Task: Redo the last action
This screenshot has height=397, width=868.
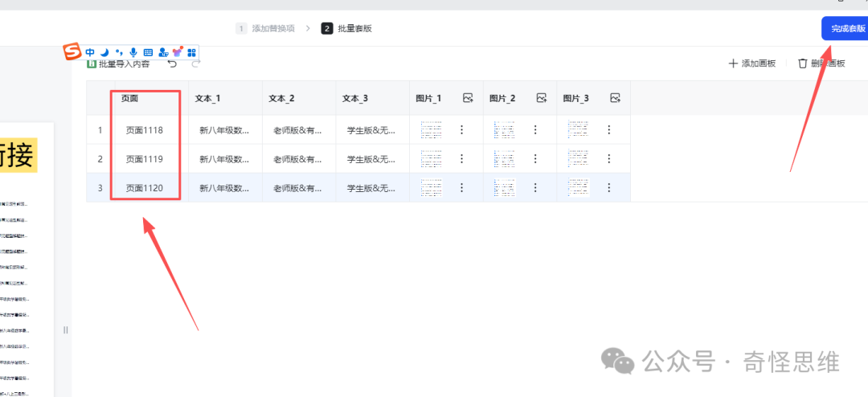Action: click(x=195, y=63)
